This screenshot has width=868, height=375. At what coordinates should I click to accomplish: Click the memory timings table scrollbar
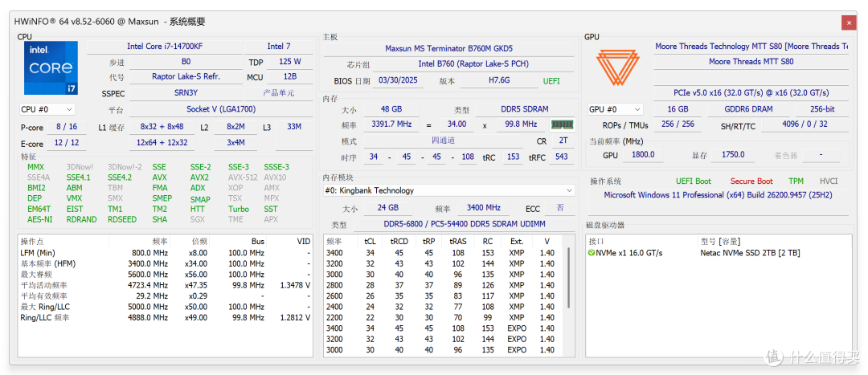[x=568, y=276]
